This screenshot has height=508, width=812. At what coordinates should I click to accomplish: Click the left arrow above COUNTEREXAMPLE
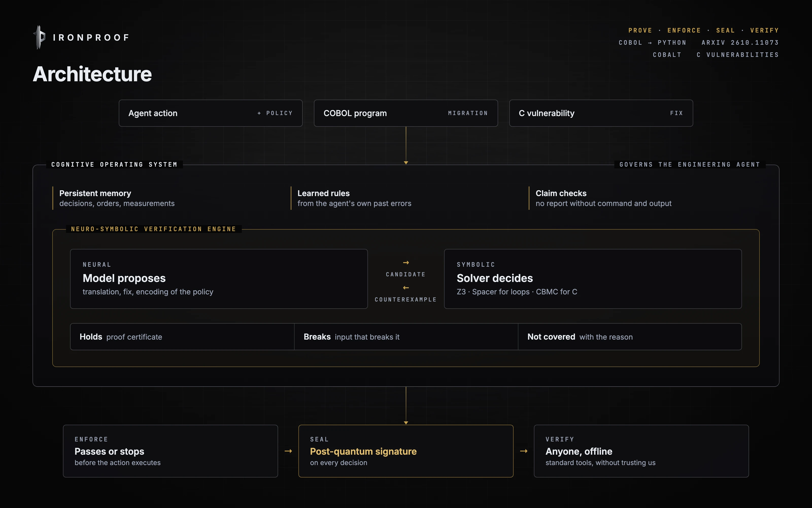point(406,288)
